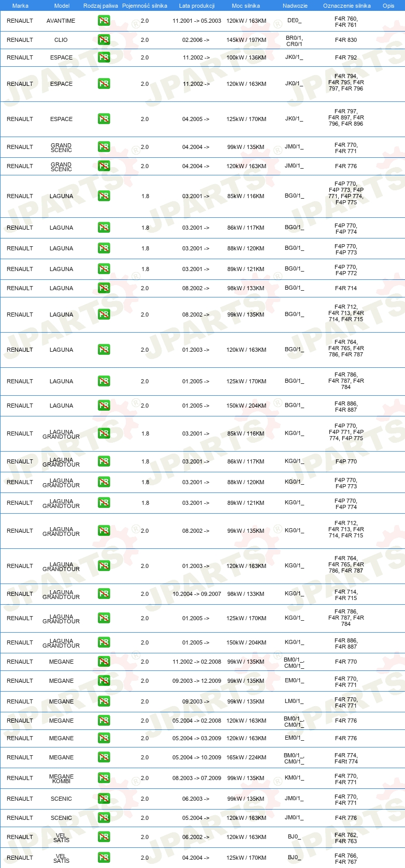Click the Nadwozie column header
The height and width of the screenshot is (868, 405).
[295, 6]
